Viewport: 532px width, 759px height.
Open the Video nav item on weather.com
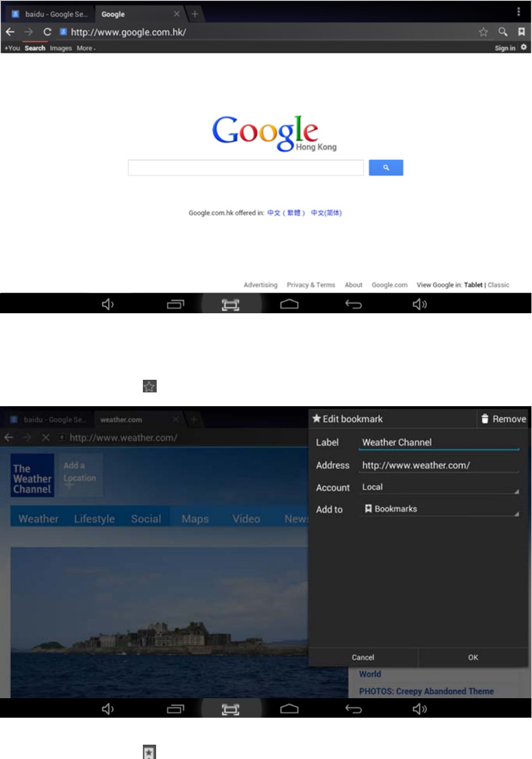246,519
